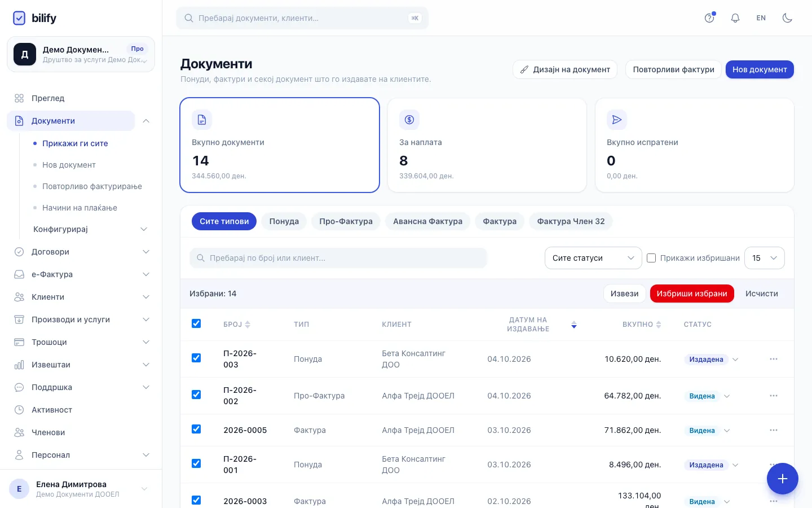Image resolution: width=812 pixels, height=508 pixels.
Task: Collapse the Документи sidebar section
Action: [146, 121]
